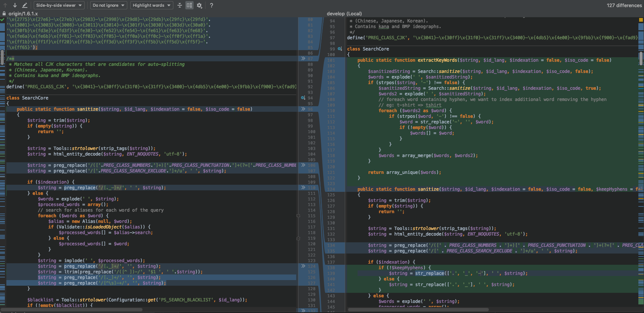Click the right pane vertical scrollbar thumb
644x313 pixels.
click(641, 58)
